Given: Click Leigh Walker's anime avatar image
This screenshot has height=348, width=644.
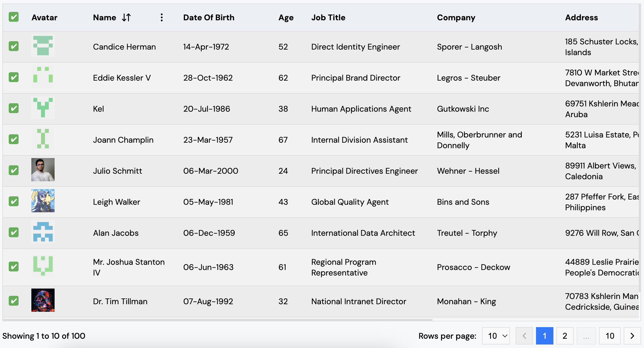Looking at the screenshot, I should tap(43, 201).
